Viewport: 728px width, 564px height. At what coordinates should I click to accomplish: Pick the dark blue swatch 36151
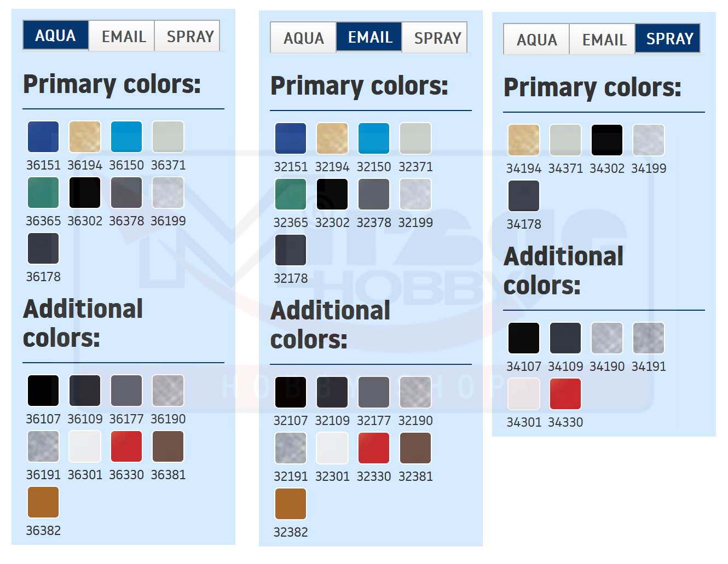[43, 137]
